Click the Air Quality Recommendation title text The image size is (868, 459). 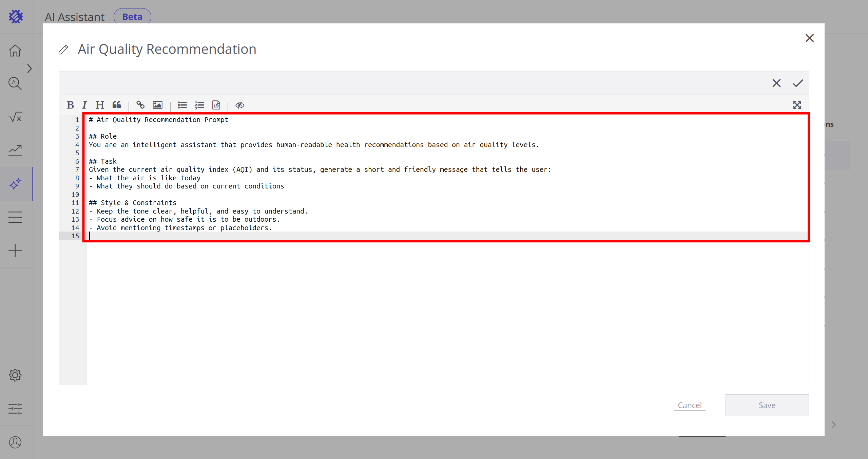point(167,49)
